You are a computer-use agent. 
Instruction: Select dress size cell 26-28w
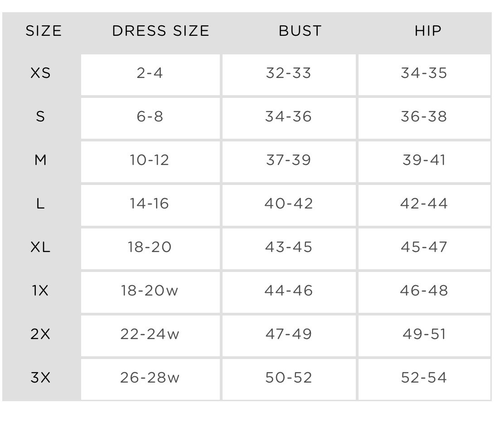(x=150, y=379)
